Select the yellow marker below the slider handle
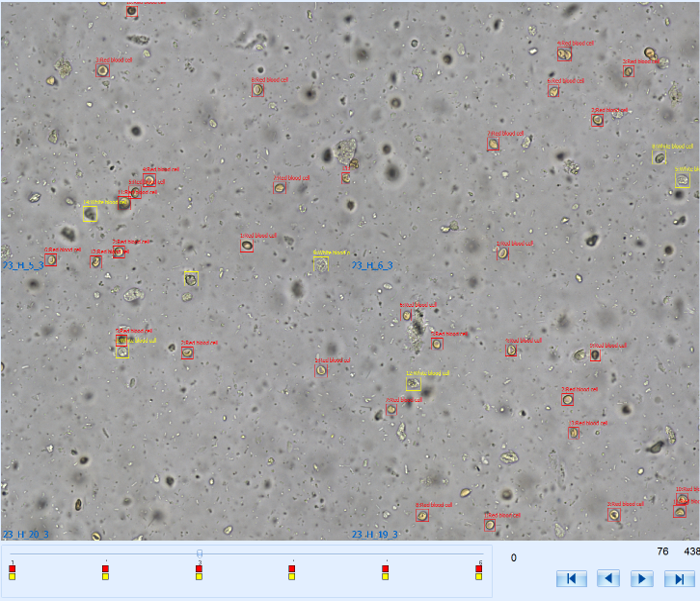Screen dimensions: 700x601 pos(199,576)
